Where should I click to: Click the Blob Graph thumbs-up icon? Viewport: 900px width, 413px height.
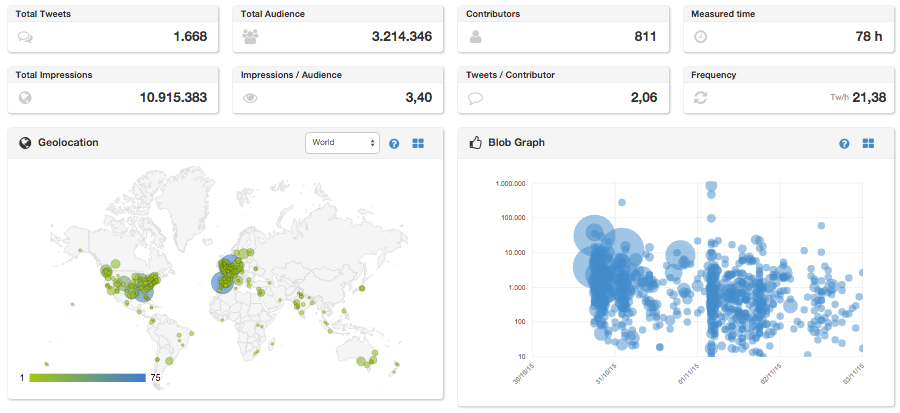pyautogui.click(x=475, y=143)
